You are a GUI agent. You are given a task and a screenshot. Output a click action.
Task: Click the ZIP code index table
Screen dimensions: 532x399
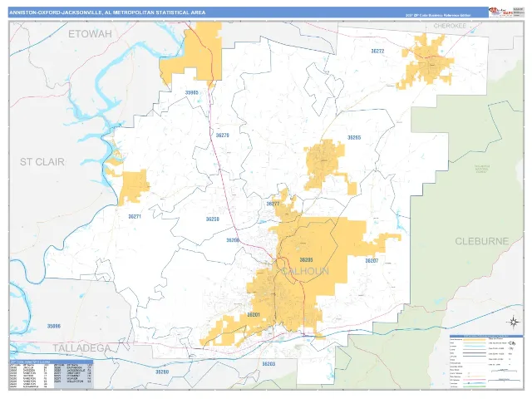click(52, 374)
